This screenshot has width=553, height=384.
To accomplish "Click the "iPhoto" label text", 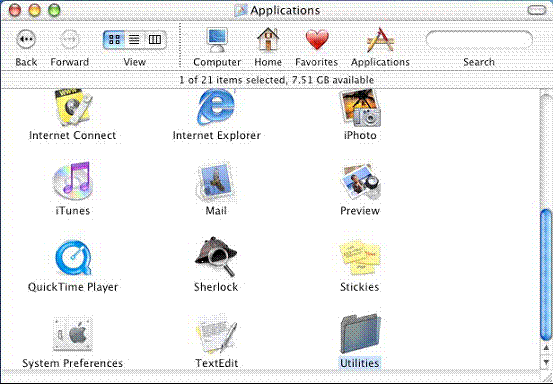I will pyautogui.click(x=360, y=135).
